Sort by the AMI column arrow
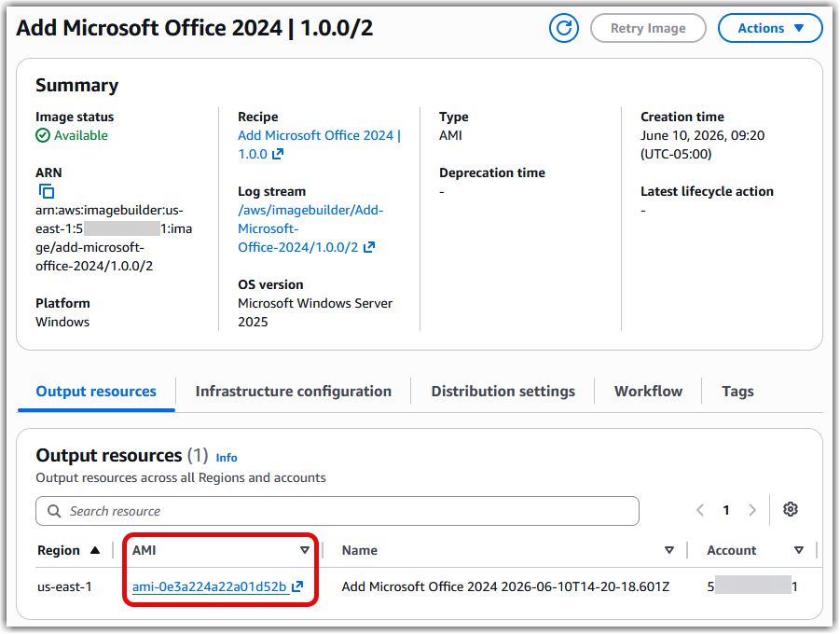Image resolution: width=840 pixels, height=634 pixels. click(304, 550)
